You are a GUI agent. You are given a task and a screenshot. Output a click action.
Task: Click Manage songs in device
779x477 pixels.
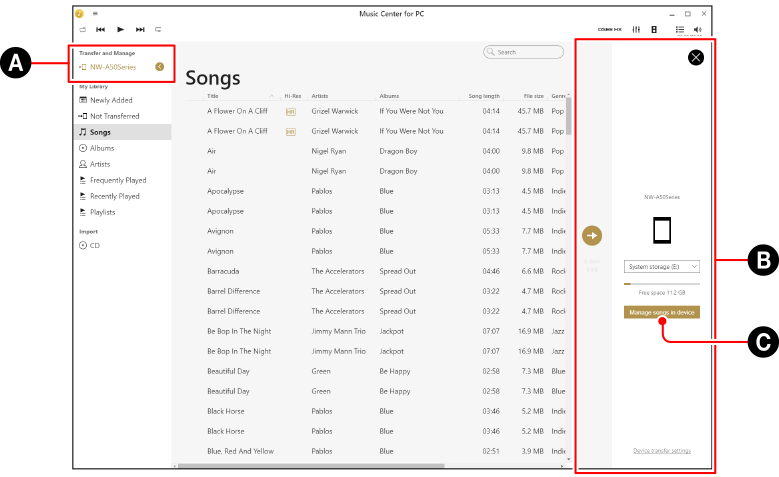click(x=662, y=312)
